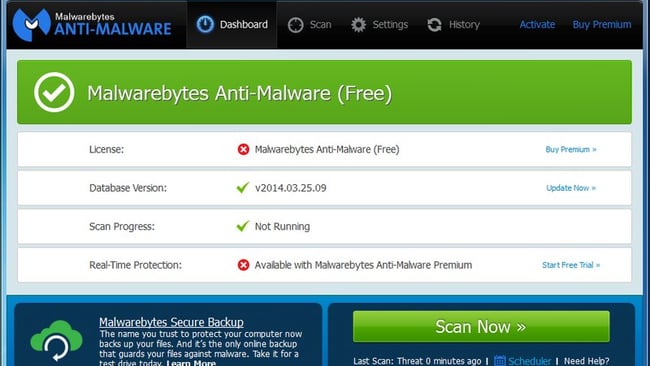650x366 pixels.
Task: Click the green check next to Database Version
Action: [x=243, y=187]
